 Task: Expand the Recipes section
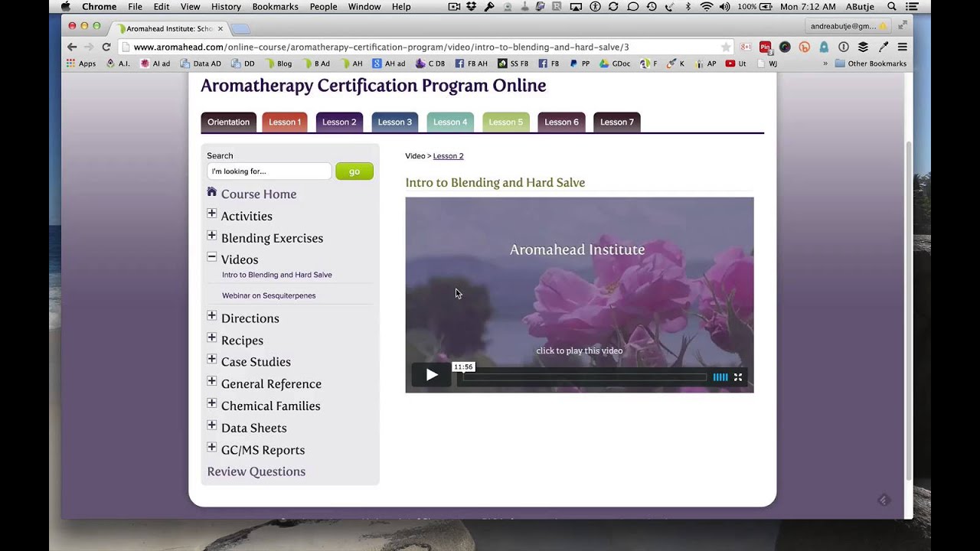212,337
